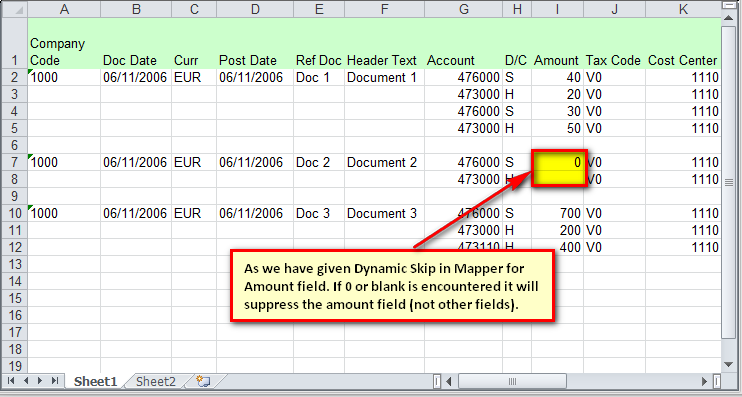Click the vertical scrollbar up arrow
742x397 pixels.
729,18
